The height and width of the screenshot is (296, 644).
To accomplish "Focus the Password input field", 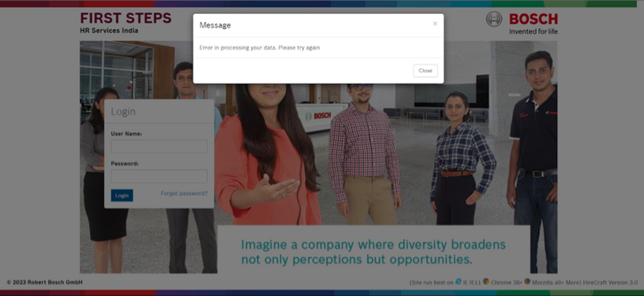I will pos(159,176).
